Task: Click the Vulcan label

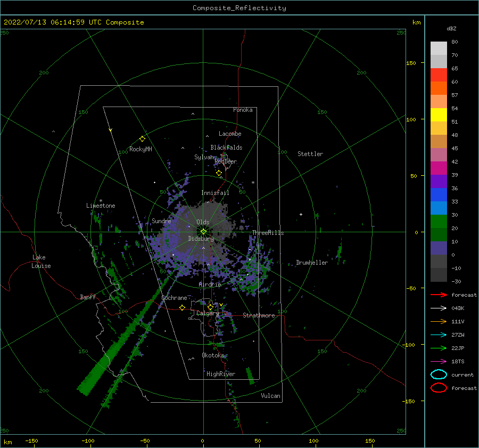Action: pyautogui.click(x=271, y=396)
